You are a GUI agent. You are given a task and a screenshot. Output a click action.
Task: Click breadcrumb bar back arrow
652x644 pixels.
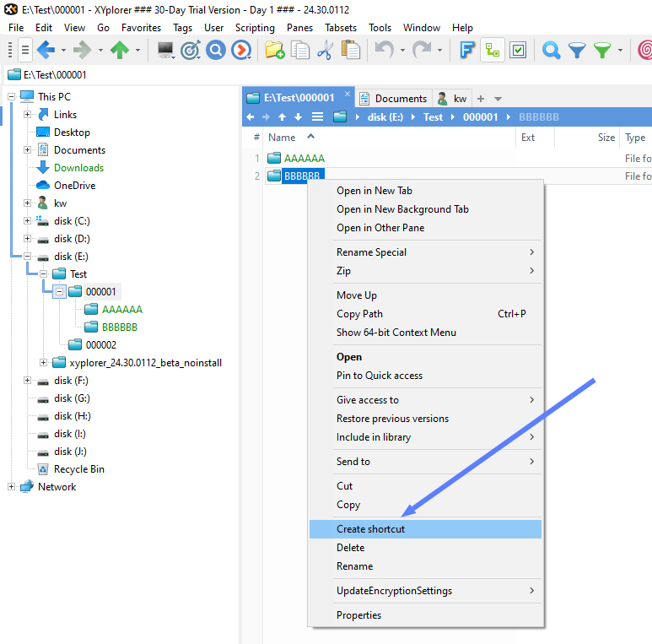click(x=250, y=117)
